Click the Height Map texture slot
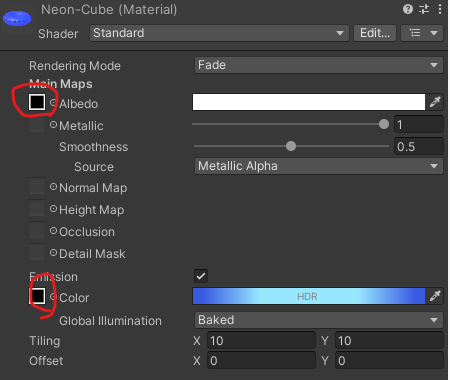The width and height of the screenshot is (450, 380). click(37, 208)
